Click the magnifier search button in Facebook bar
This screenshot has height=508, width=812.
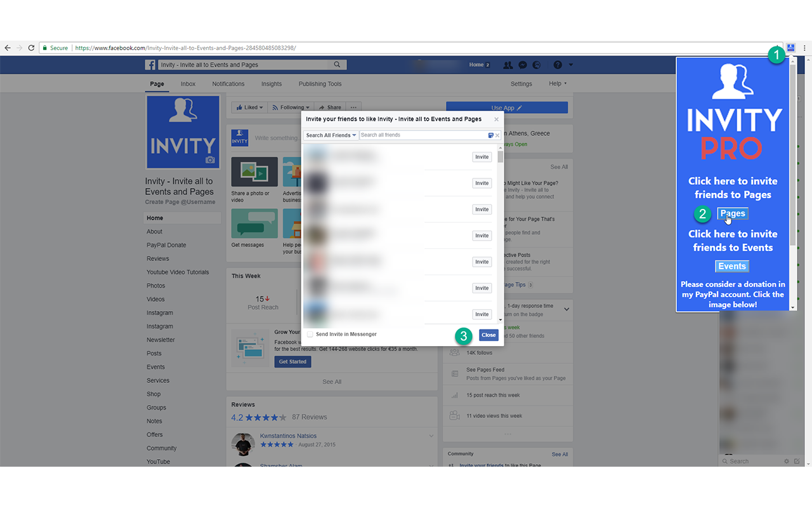[x=337, y=65]
